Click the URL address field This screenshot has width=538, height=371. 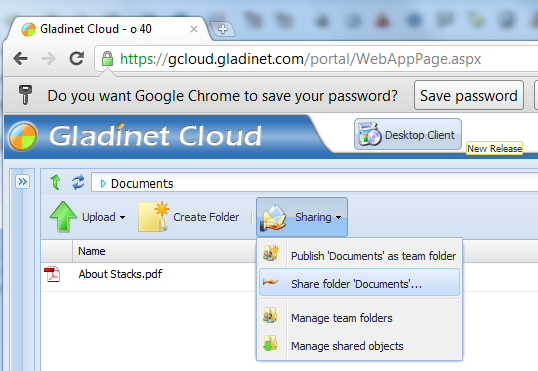point(316,59)
